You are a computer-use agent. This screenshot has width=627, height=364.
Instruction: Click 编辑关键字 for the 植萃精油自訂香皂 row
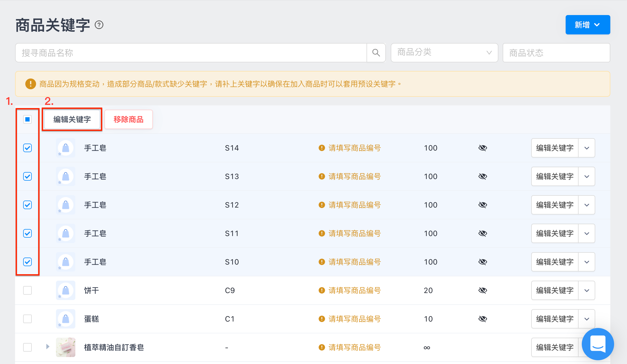pos(555,347)
